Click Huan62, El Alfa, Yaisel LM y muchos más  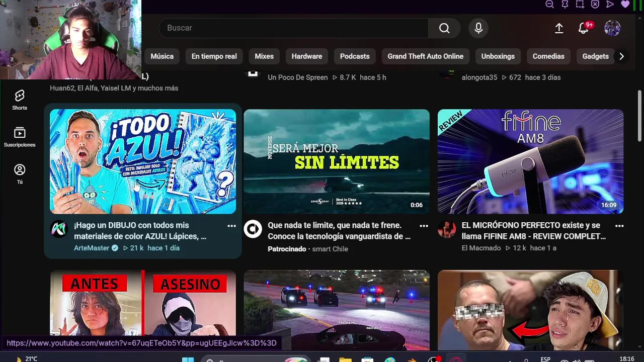tap(114, 88)
